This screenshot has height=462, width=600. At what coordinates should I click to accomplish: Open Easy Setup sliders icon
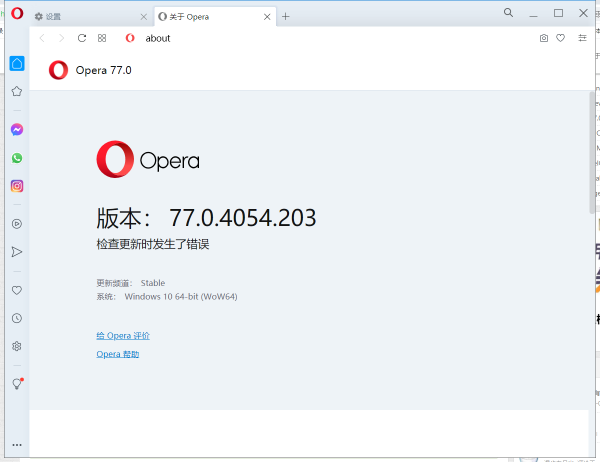pos(582,38)
